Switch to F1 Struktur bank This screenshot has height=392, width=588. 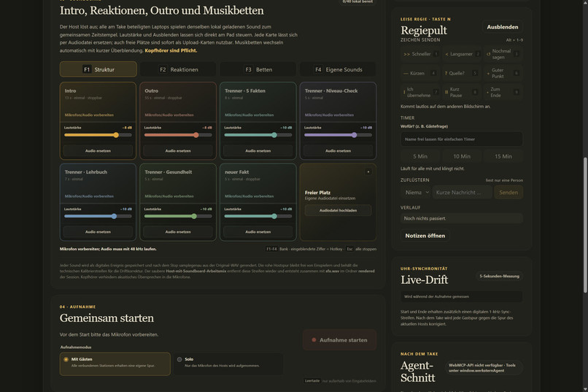(x=98, y=69)
